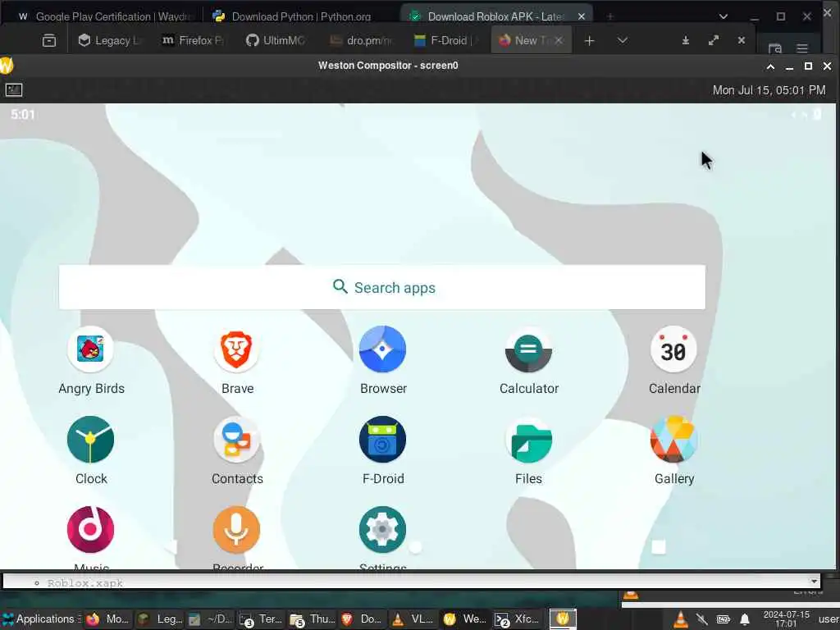Viewport: 840px width, 630px height.
Task: Open the Browser app
Action: pos(382,349)
